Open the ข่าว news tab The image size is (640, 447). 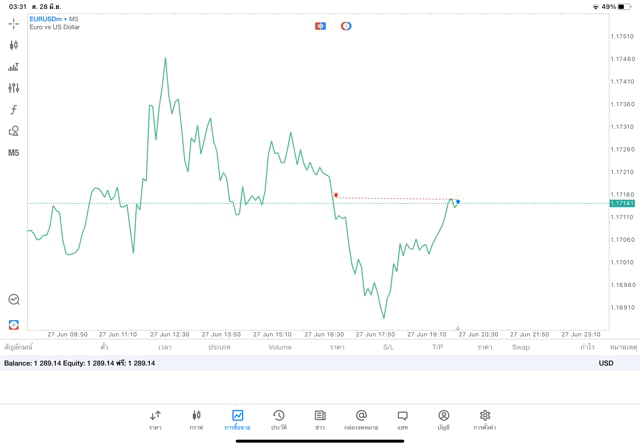[319, 419]
